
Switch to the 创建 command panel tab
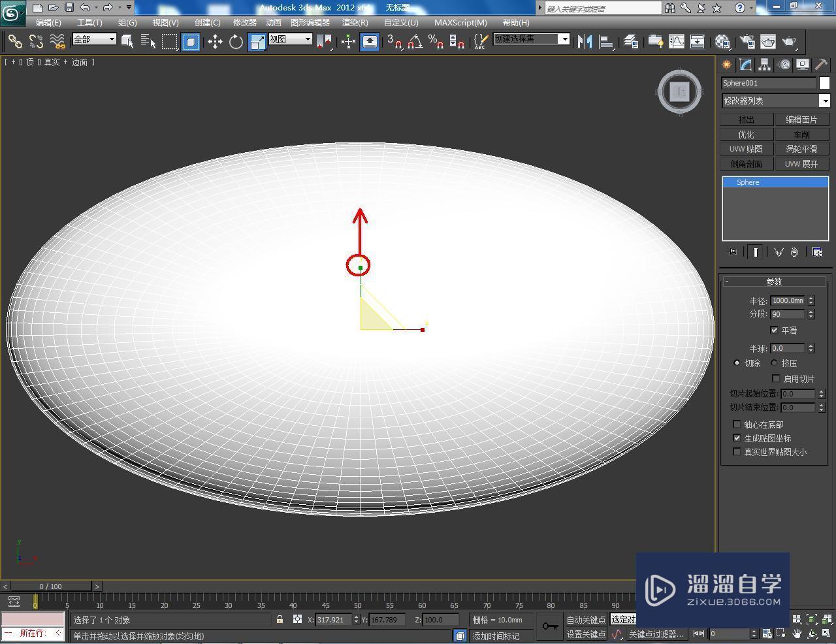tap(726, 64)
